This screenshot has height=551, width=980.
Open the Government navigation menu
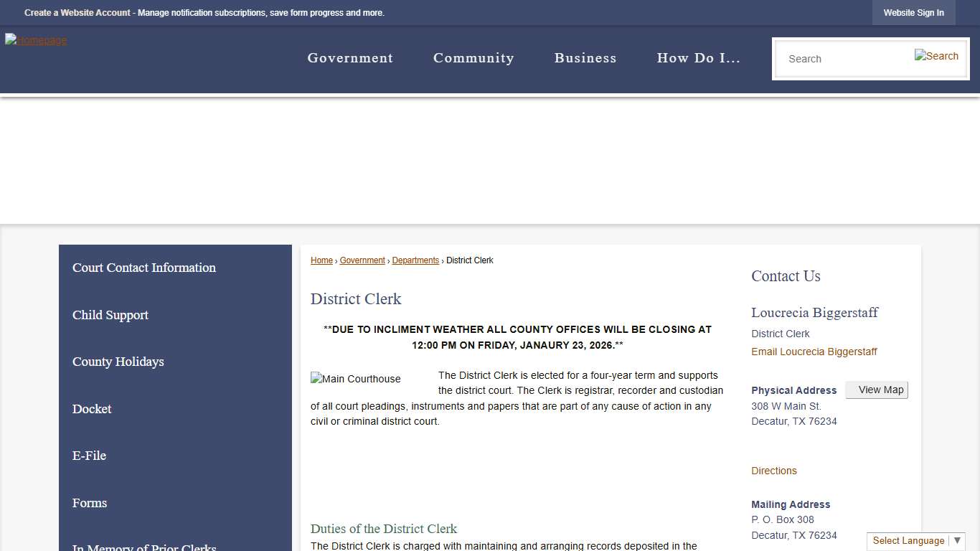pos(350,58)
